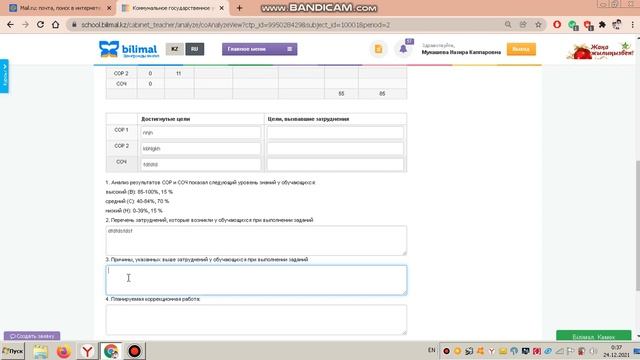Click СОЧ difficulty goals field

coord(335,164)
